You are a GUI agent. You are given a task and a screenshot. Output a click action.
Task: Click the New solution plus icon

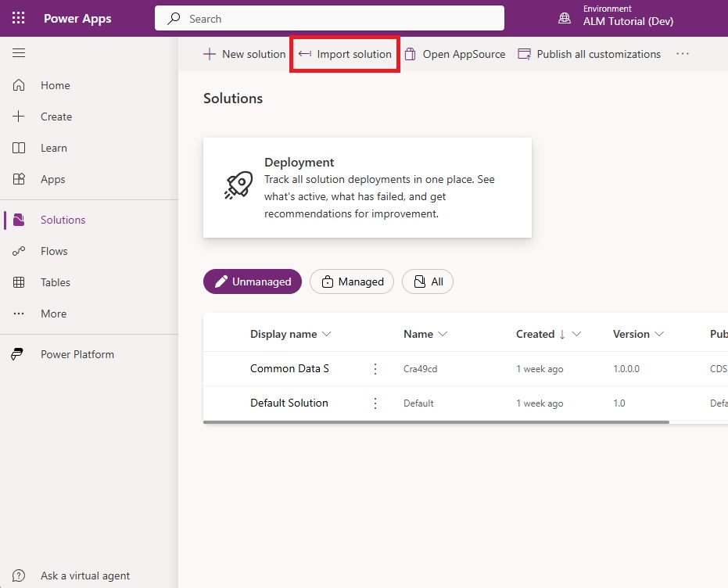210,54
